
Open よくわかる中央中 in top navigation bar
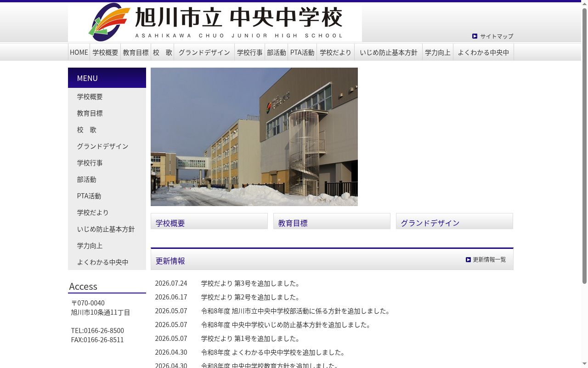tap(483, 52)
